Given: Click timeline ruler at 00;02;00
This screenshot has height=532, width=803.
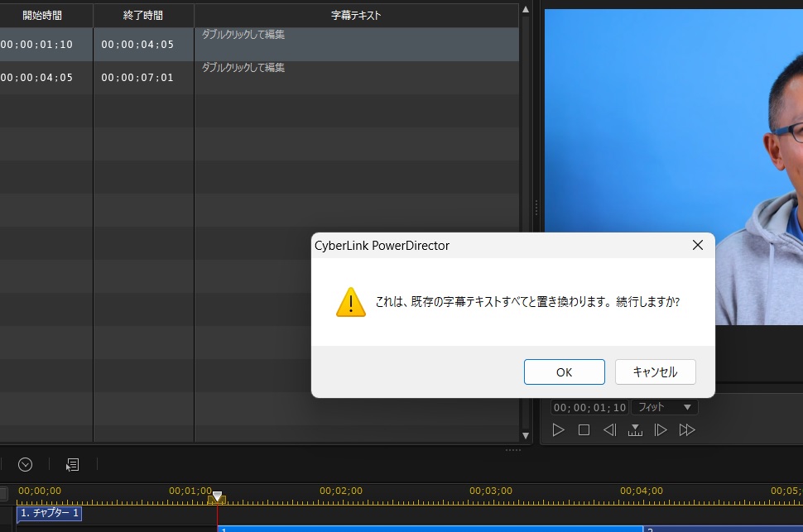Looking at the screenshot, I should tap(341, 491).
